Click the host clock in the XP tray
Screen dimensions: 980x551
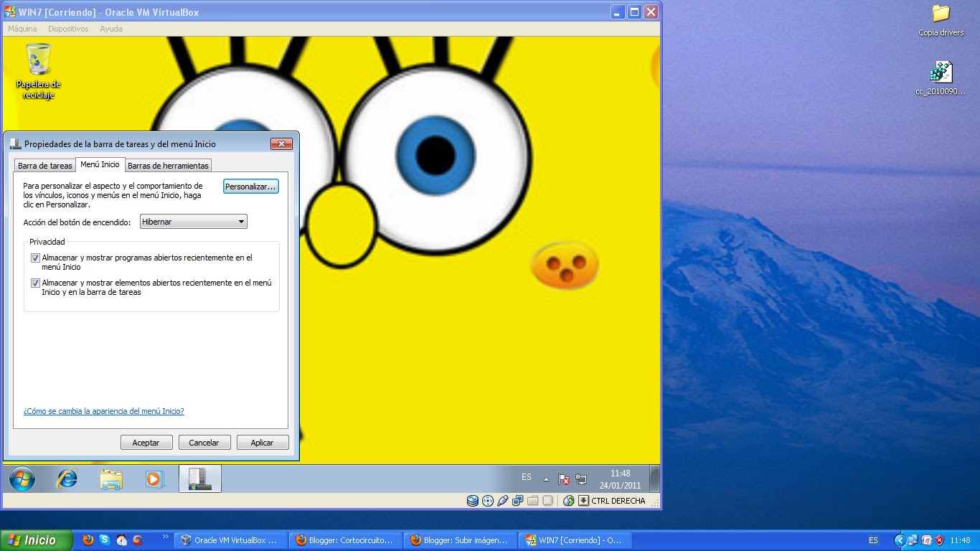point(960,540)
